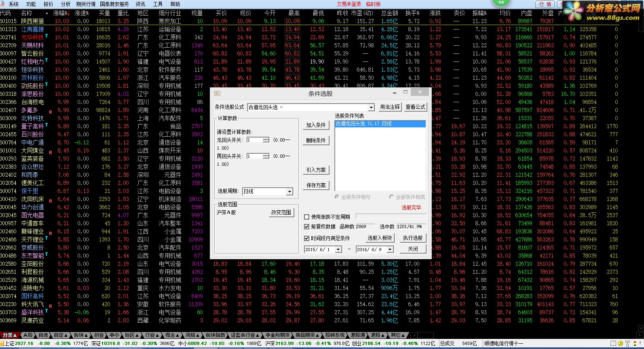Click the green 44 badge at top
This screenshot has height=349, width=644.
501,2
